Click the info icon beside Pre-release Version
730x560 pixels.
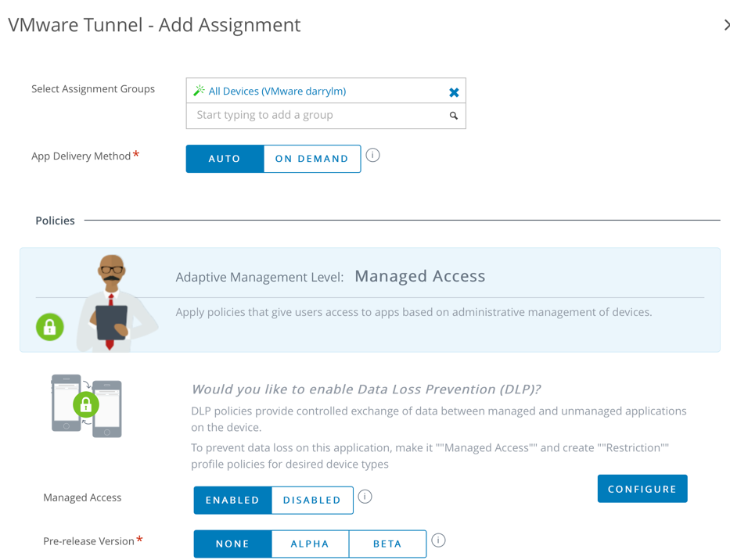tap(438, 540)
